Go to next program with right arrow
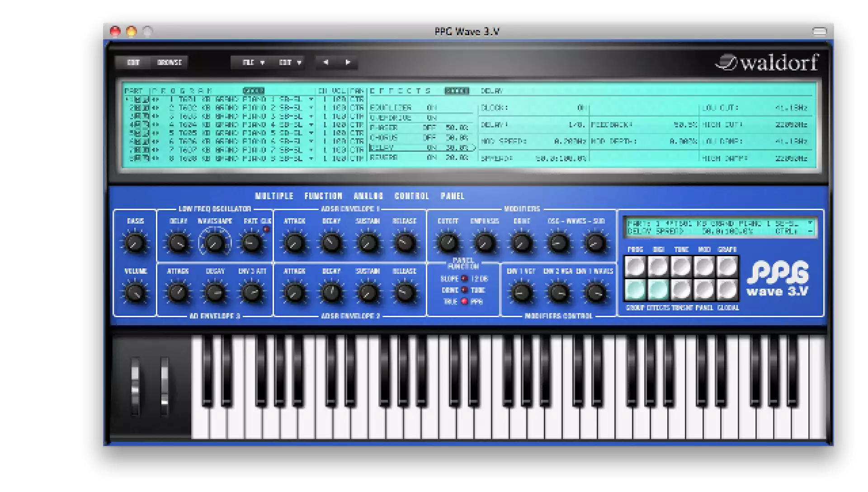This screenshot has height=492, width=868. [348, 62]
